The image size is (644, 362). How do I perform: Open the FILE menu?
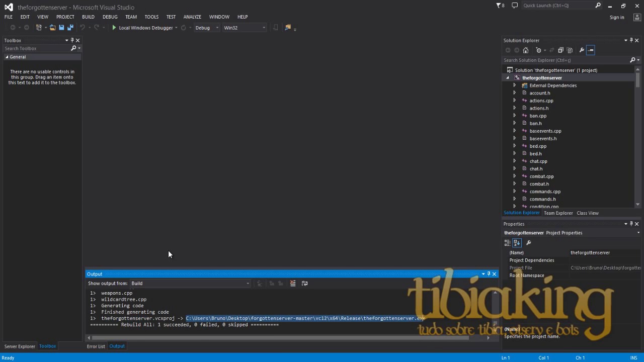pos(9,17)
